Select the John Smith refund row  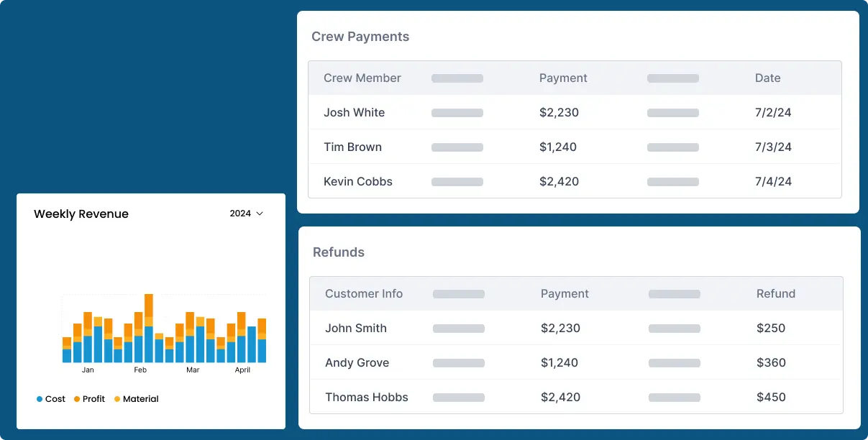pos(355,329)
